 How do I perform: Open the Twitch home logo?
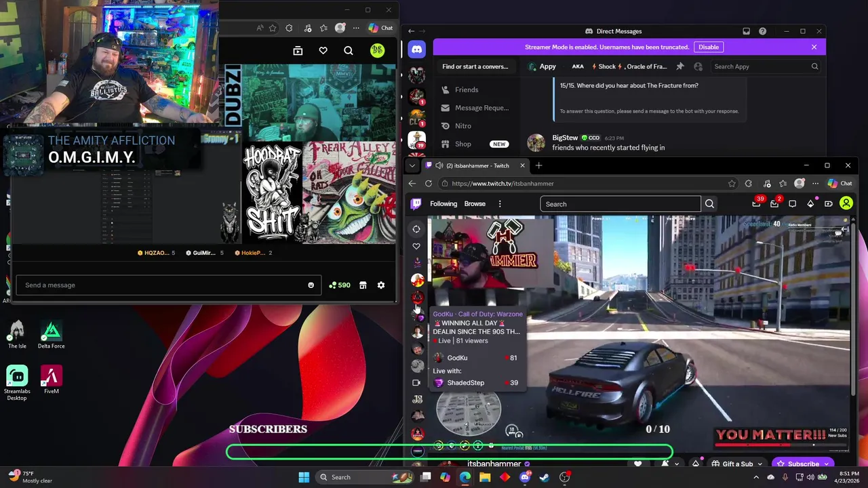[x=416, y=203]
